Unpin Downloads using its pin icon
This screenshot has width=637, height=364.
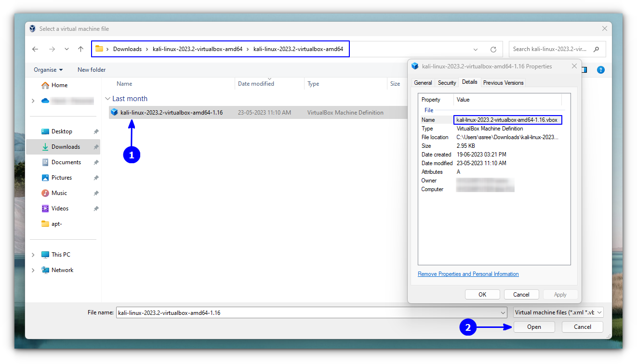(x=96, y=147)
